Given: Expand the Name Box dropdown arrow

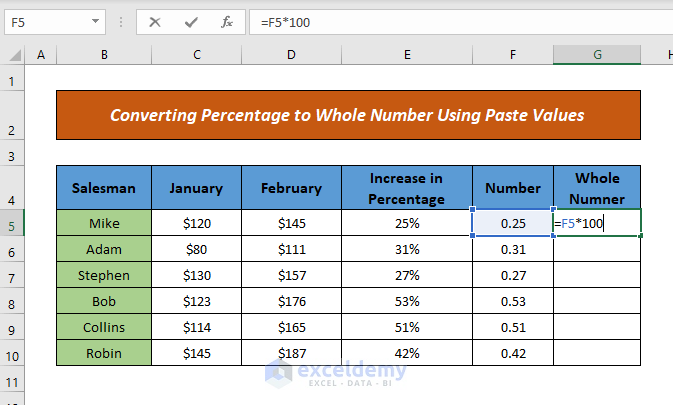Looking at the screenshot, I should 95,22.
